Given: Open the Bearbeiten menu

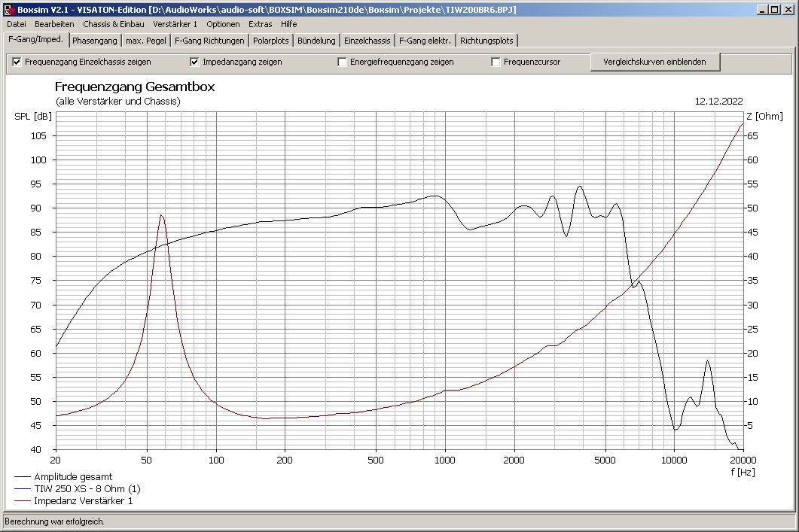Looking at the screenshot, I should click(54, 24).
